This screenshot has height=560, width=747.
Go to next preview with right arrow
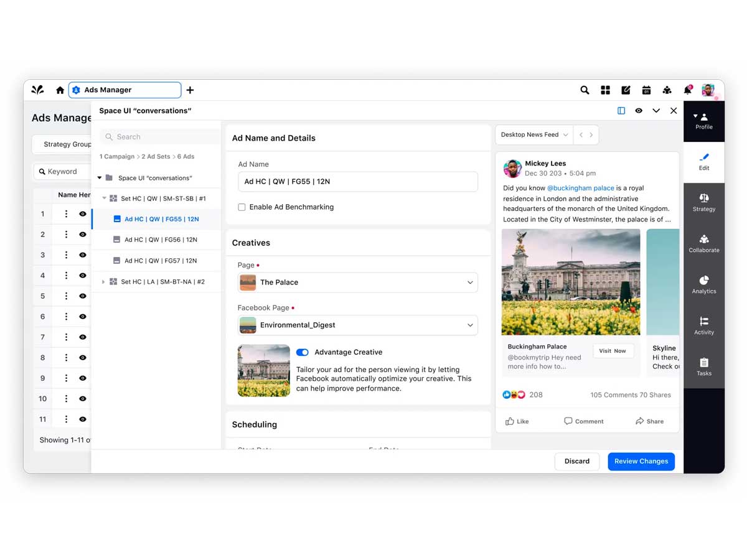tap(591, 135)
